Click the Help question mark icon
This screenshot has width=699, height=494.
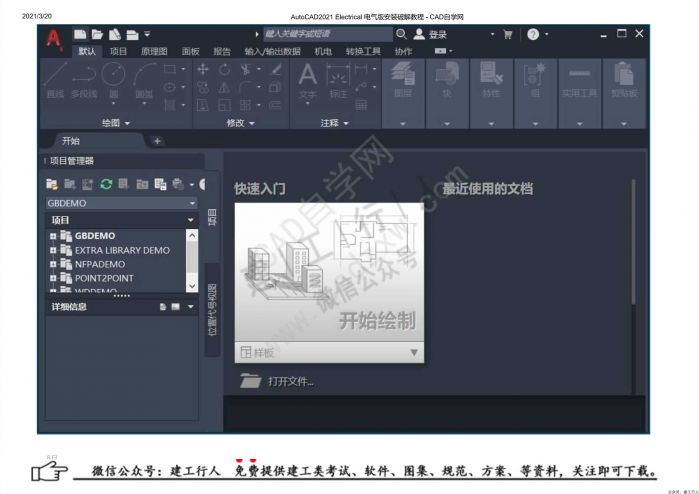[533, 34]
